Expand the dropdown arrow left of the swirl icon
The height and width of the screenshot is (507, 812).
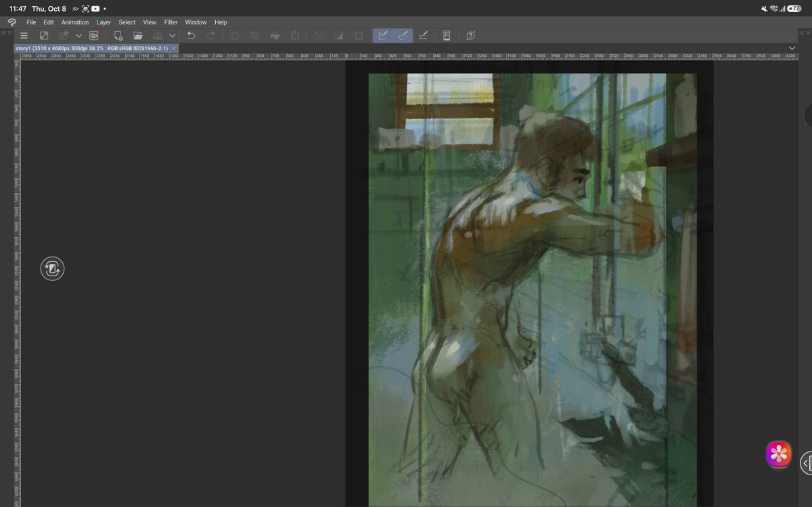pyautogui.click(x=78, y=35)
